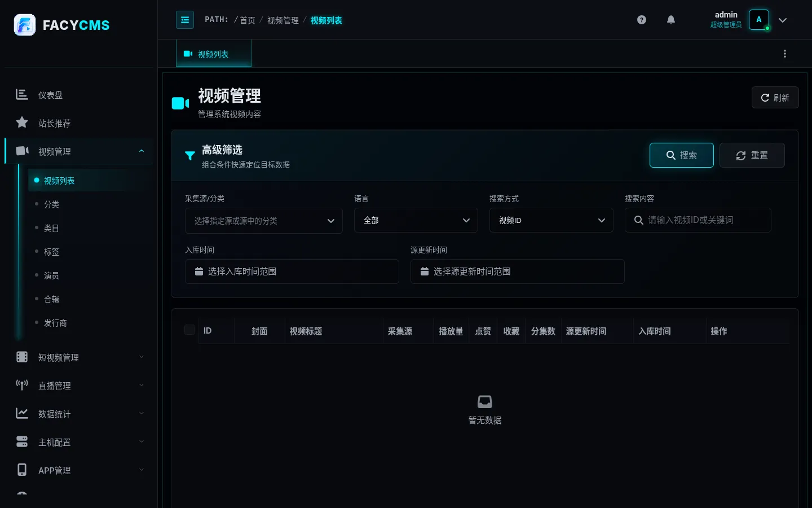Open the 采集源/分类 dropdown
Viewport: 812px width, 508px height.
click(x=264, y=221)
